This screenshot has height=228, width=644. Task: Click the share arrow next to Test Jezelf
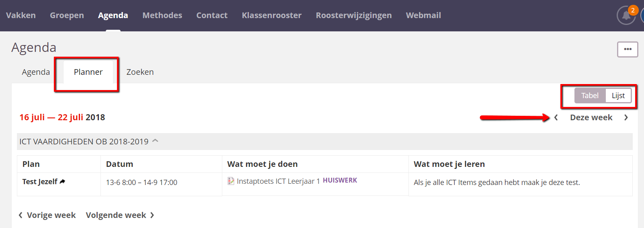tap(62, 182)
